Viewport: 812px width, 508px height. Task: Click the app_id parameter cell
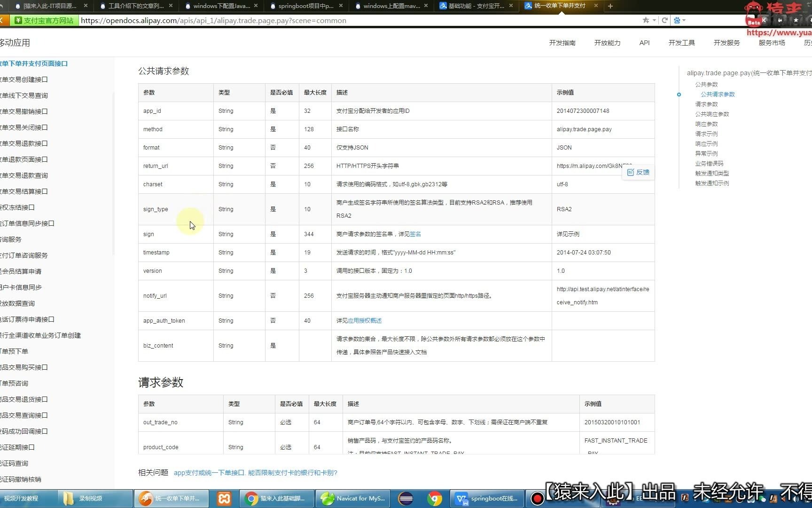click(x=176, y=111)
